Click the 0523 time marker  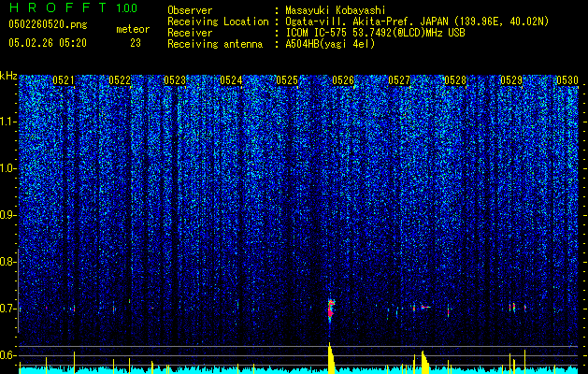[175, 80]
